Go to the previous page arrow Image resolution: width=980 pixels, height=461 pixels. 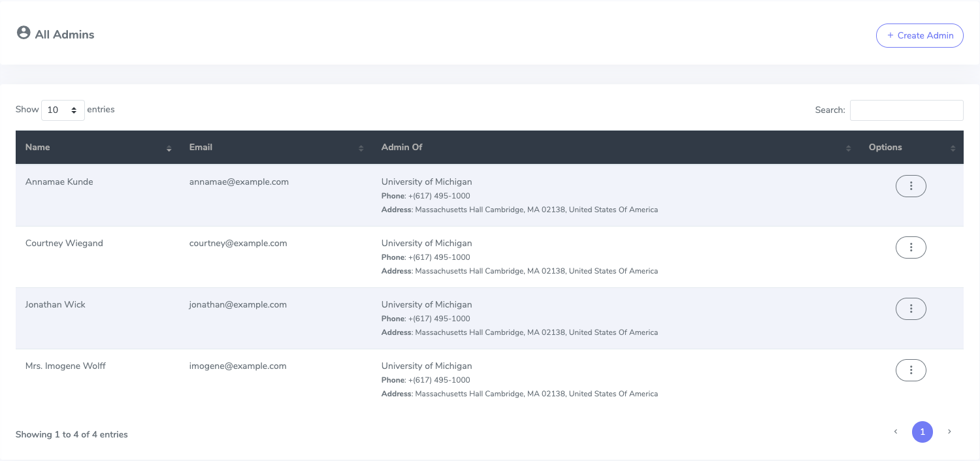tap(896, 432)
